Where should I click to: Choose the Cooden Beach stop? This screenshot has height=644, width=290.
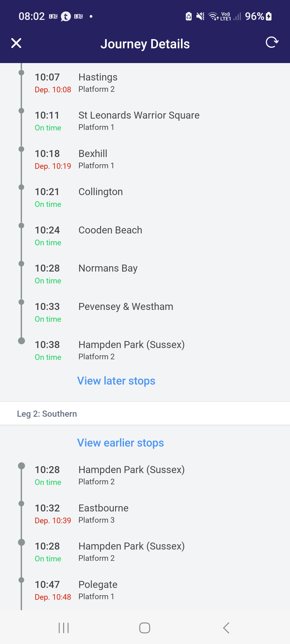click(110, 230)
